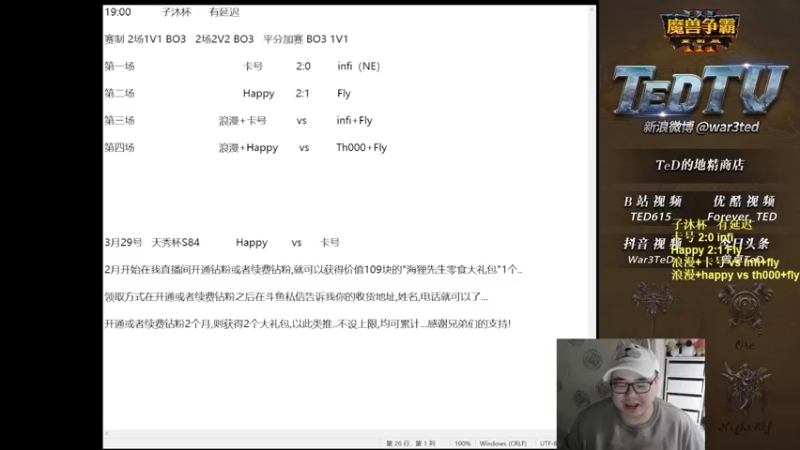Click the 'infi (NE)' text
Image resolution: width=800 pixels, height=450 pixels.
pos(359,66)
